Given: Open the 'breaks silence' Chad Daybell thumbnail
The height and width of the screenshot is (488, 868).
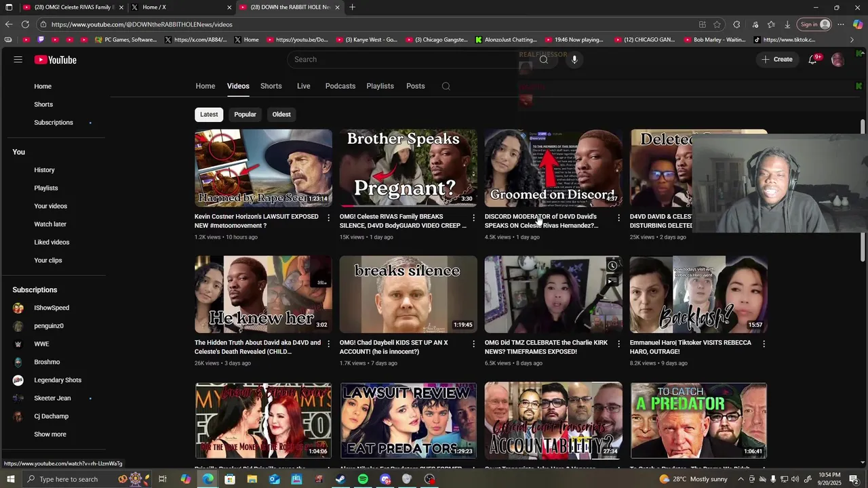Looking at the screenshot, I should [x=408, y=294].
